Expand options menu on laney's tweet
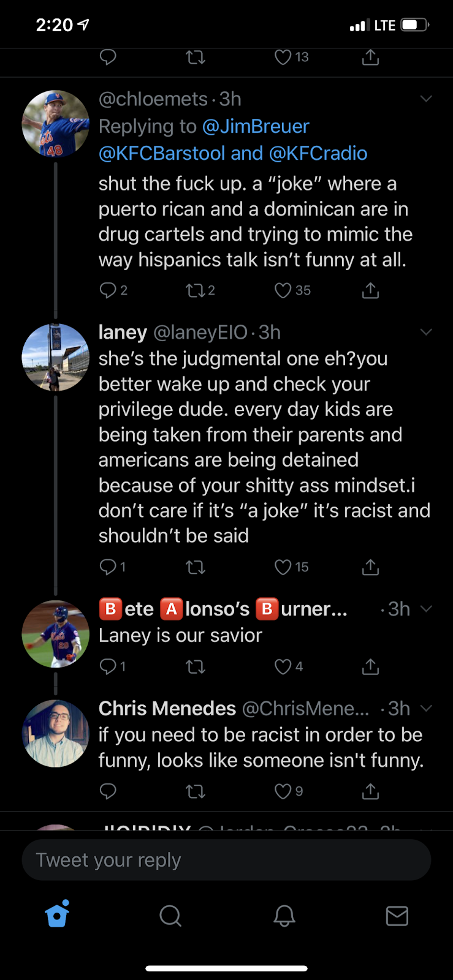The width and height of the screenshot is (453, 980). tap(426, 332)
